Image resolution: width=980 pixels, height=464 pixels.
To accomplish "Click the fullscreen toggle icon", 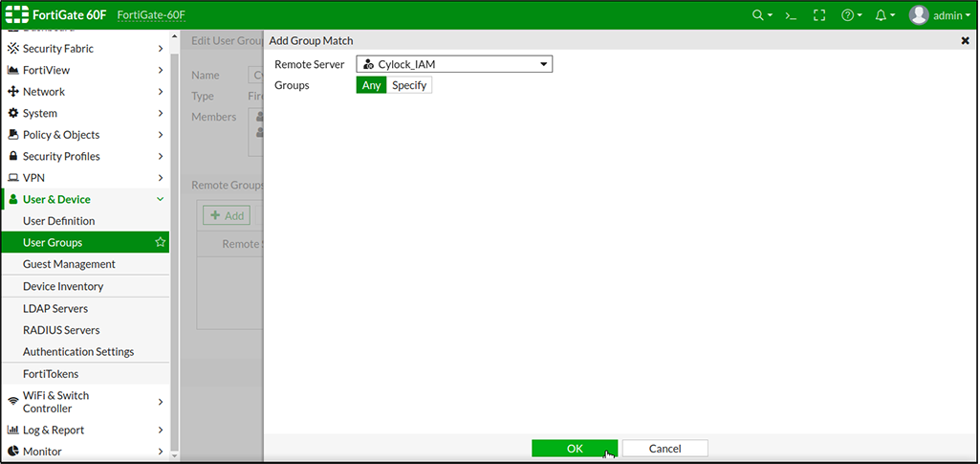I will click(818, 15).
